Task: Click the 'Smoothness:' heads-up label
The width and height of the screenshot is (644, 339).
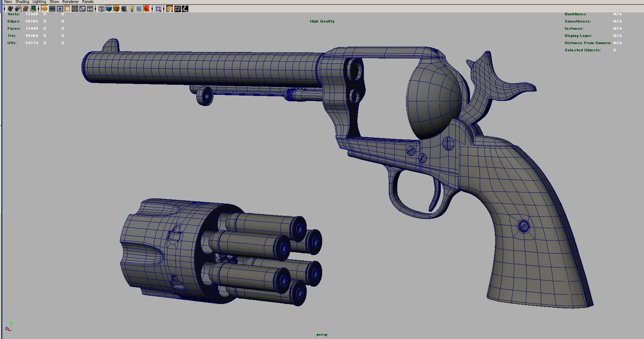Action: (x=578, y=21)
